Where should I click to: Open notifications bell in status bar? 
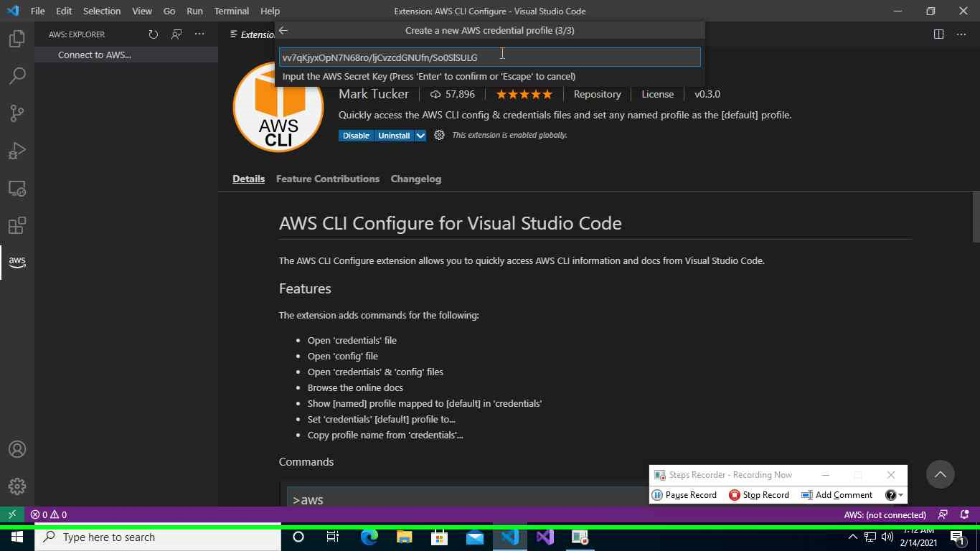click(965, 514)
